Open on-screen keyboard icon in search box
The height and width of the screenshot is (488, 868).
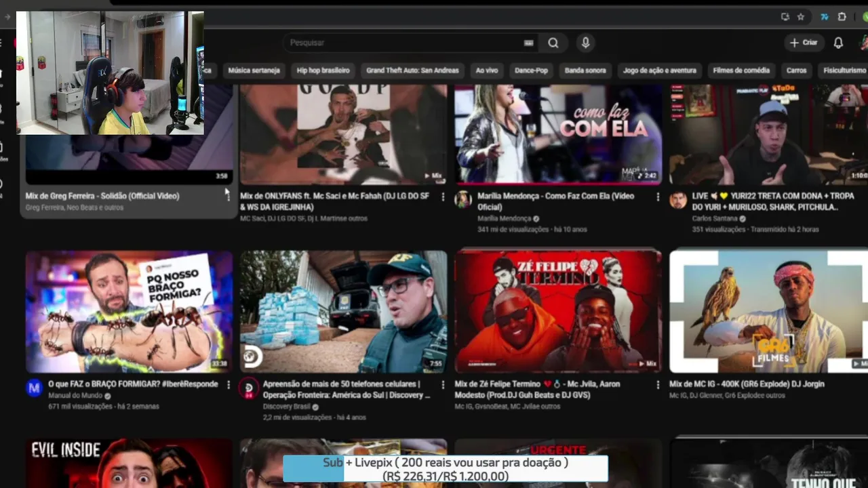[x=529, y=43]
